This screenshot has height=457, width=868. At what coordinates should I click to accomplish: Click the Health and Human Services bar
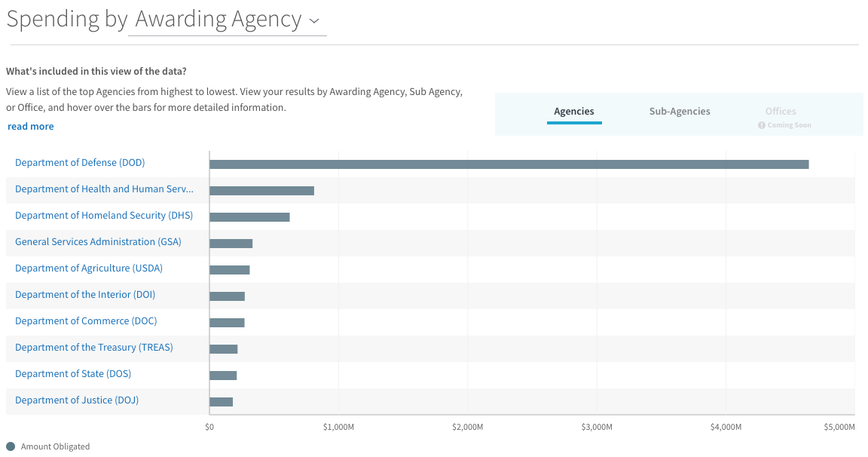[262, 191]
